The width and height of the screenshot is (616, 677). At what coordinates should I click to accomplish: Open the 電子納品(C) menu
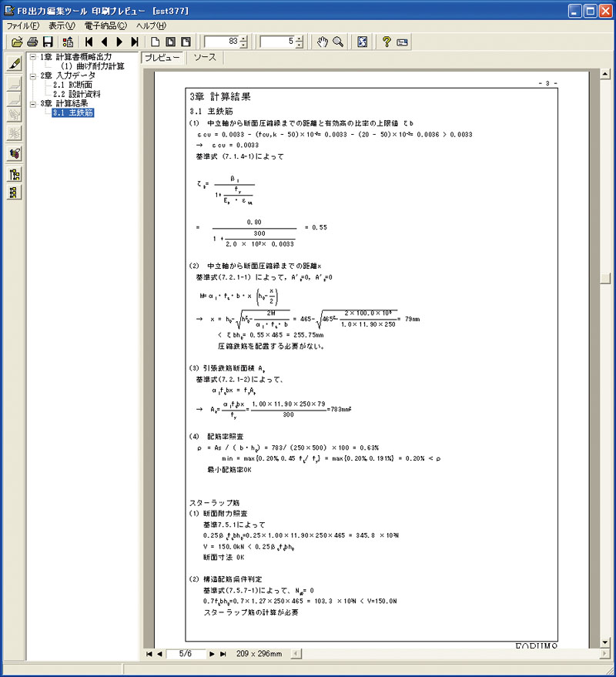click(x=106, y=26)
